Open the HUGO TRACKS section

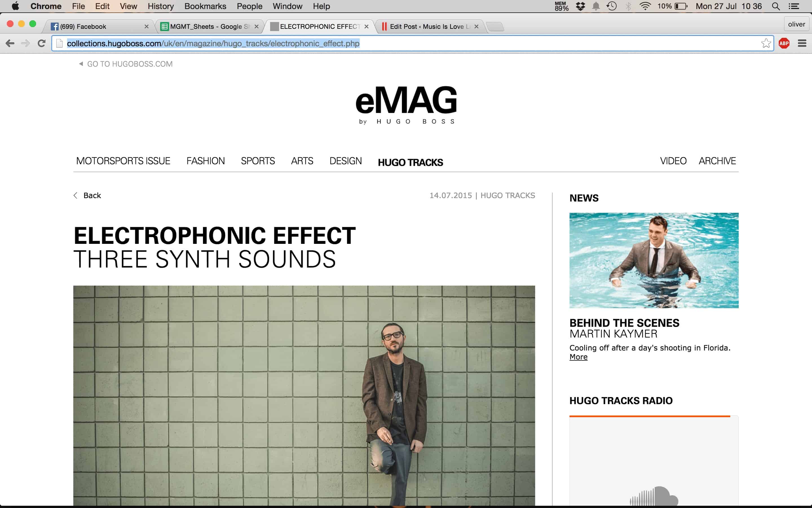pos(410,162)
